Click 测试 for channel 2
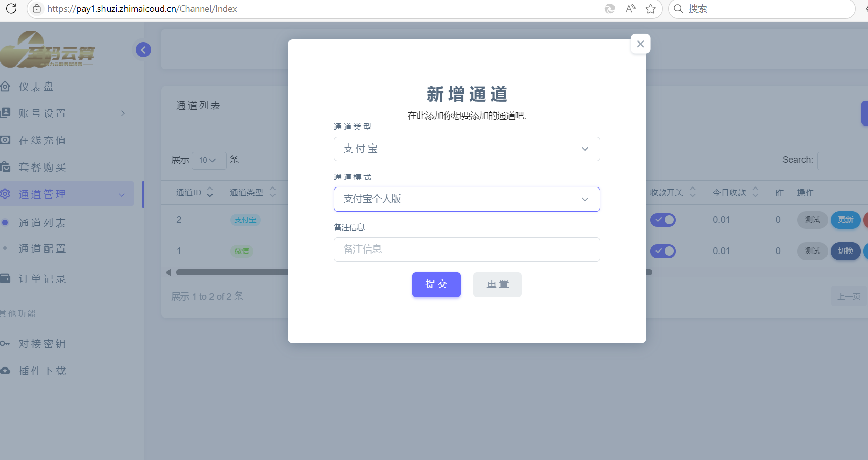This screenshot has width=868, height=460. coord(812,220)
